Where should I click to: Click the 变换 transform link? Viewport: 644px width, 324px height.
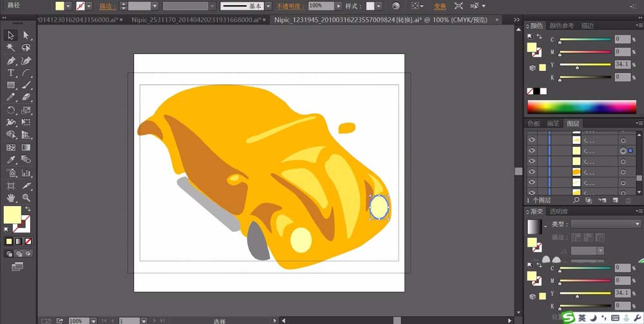click(440, 6)
